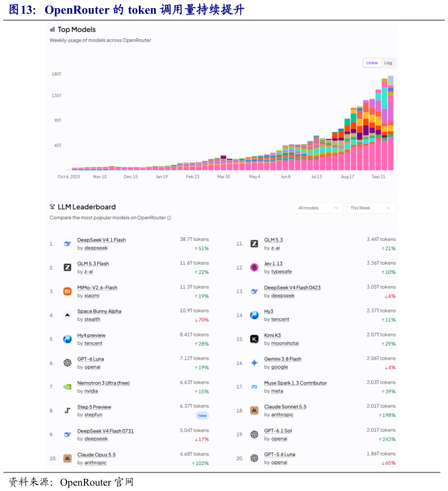Open the All models dropdown
This screenshot has height=491, width=448.
tap(319, 208)
